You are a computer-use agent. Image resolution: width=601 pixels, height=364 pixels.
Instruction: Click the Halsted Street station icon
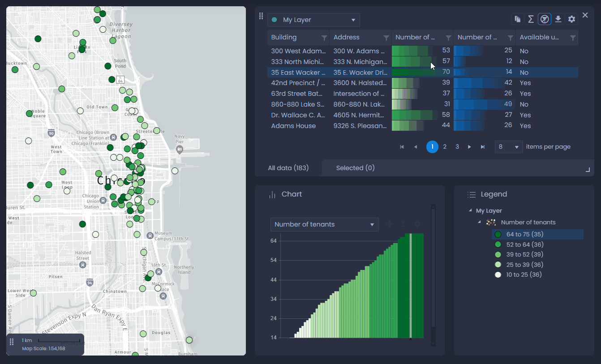[82, 265]
